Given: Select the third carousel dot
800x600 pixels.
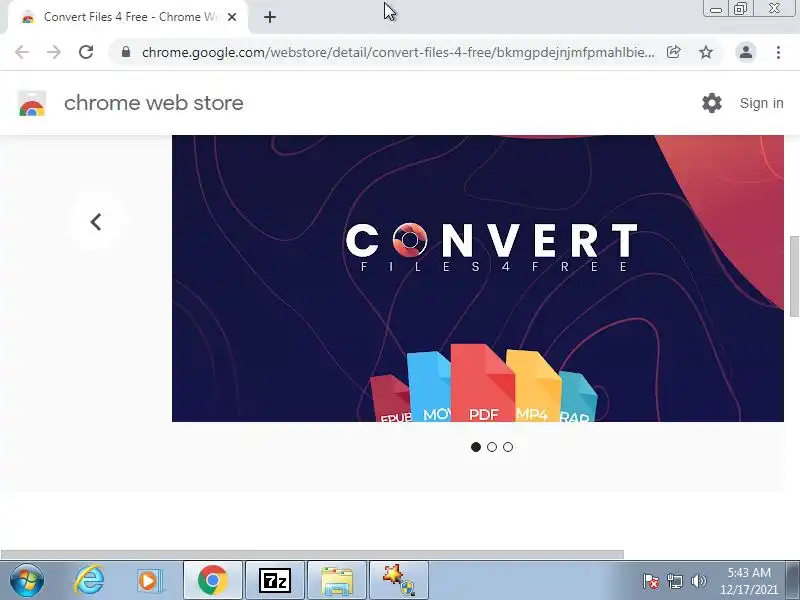Looking at the screenshot, I should [x=508, y=447].
